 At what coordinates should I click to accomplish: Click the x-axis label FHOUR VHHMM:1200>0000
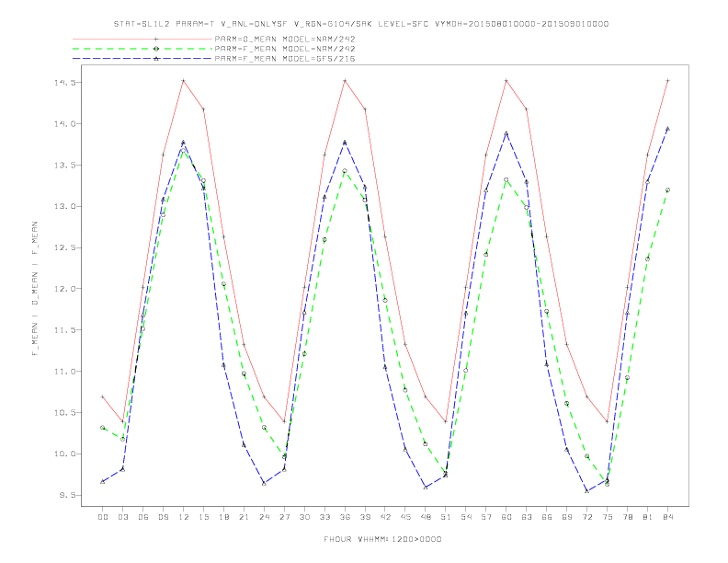382,539
